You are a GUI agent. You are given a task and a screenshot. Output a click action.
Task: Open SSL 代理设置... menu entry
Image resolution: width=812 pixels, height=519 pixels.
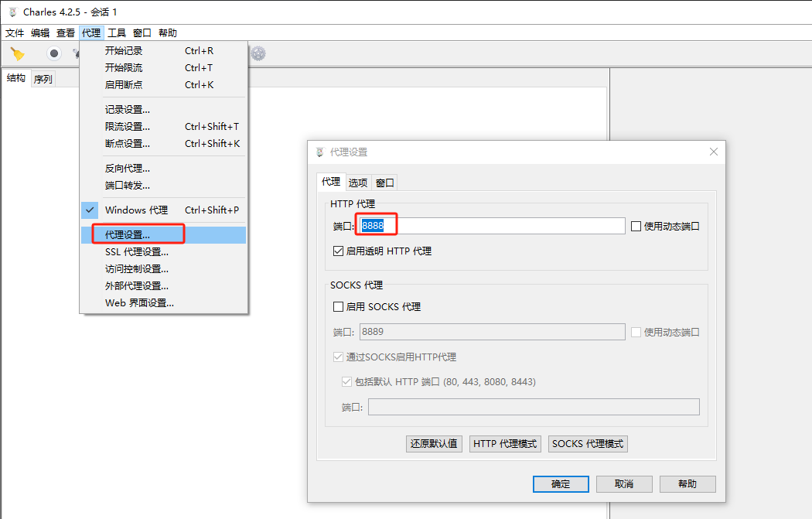click(x=164, y=251)
